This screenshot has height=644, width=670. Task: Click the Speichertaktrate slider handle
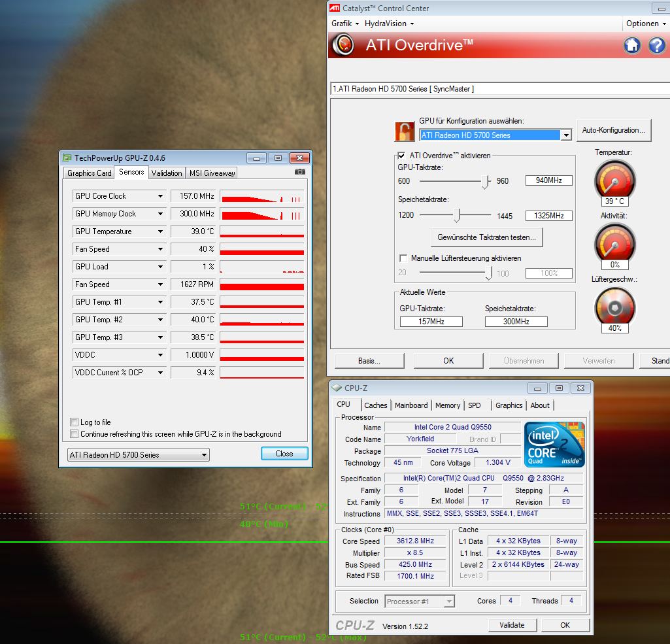pos(457,215)
